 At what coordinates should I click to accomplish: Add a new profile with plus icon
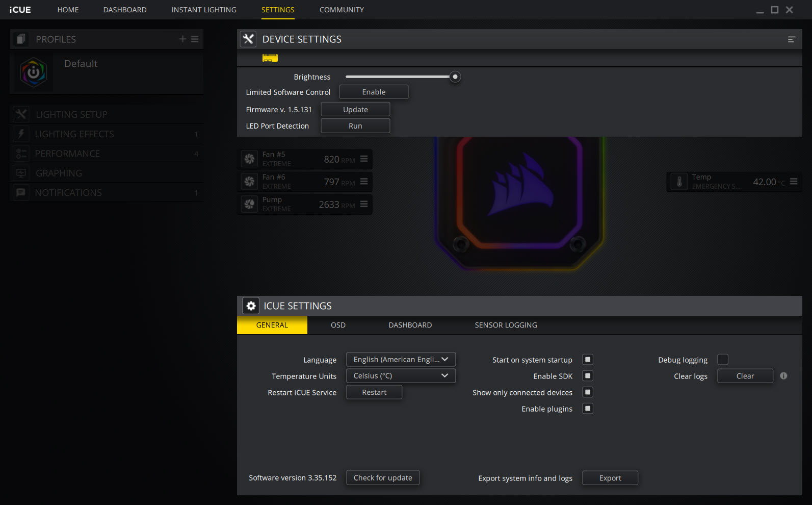point(182,39)
